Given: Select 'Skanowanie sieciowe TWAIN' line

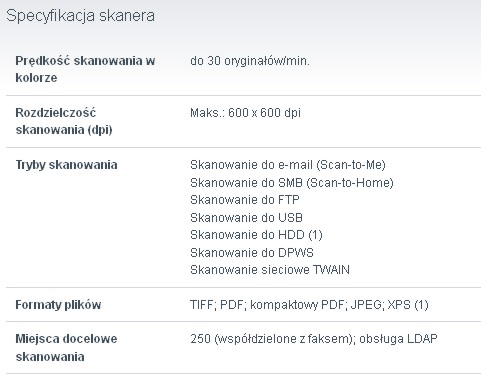Looking at the screenshot, I should (x=270, y=270).
